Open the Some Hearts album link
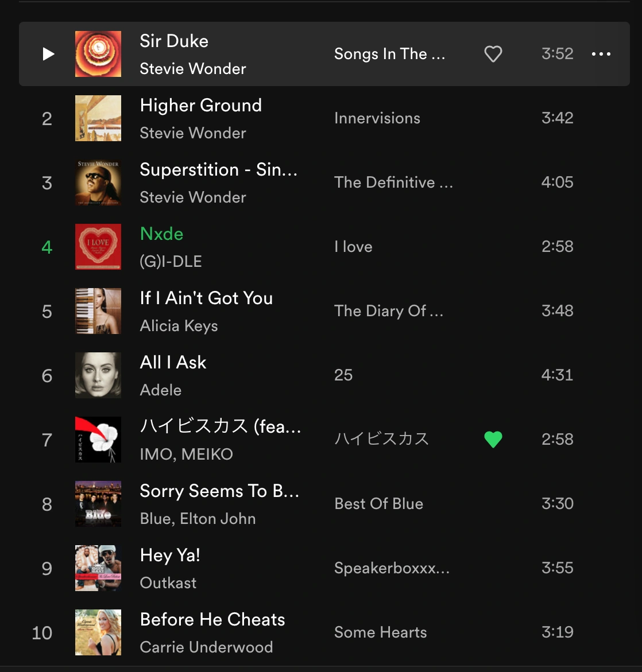642x672 pixels. tap(380, 632)
